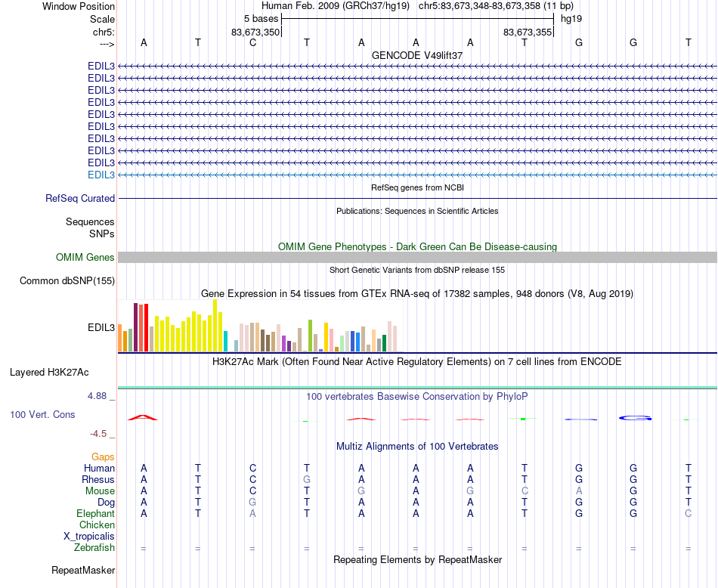Image resolution: width=718 pixels, height=588 pixels.
Task: Select the 100 Vert. Cons label
Action: [42, 414]
